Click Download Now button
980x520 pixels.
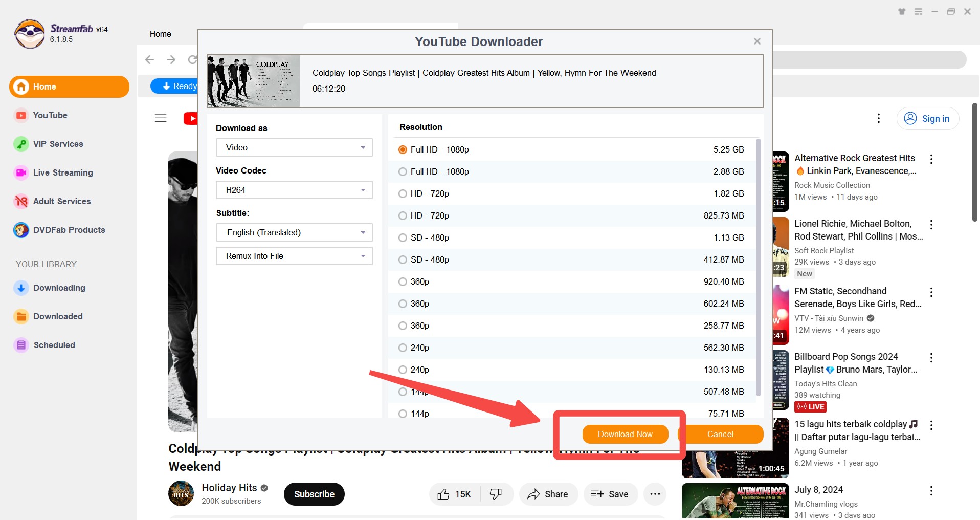tap(625, 434)
